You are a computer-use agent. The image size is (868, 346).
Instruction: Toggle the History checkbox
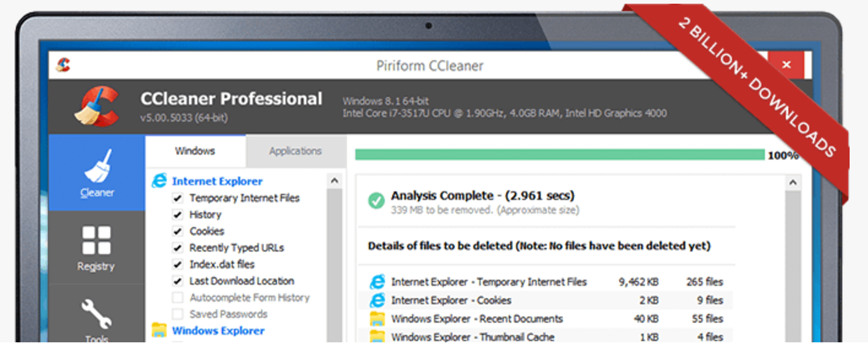(178, 215)
